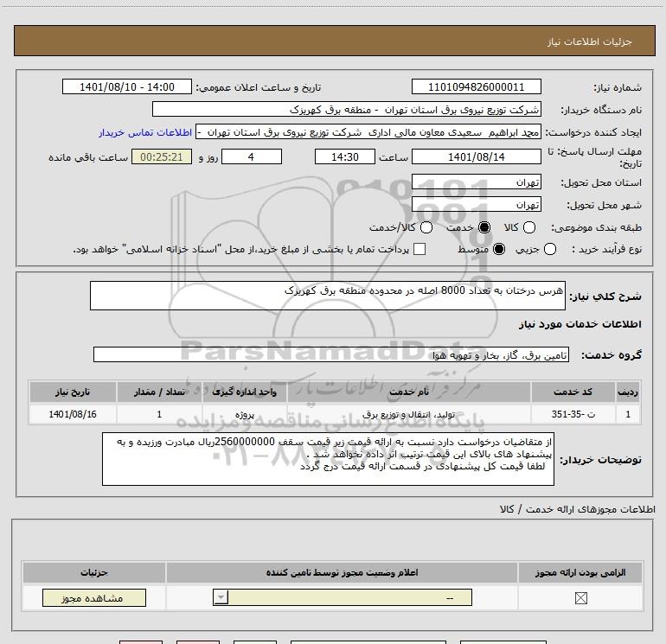Open the اطلاعات تماس خریدار link

coord(145,132)
